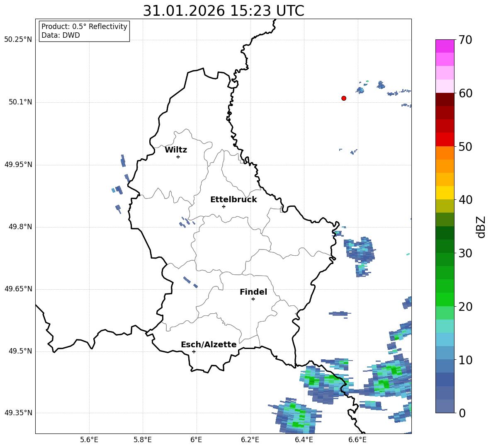Click the Findel station cross marker

pyautogui.click(x=253, y=299)
